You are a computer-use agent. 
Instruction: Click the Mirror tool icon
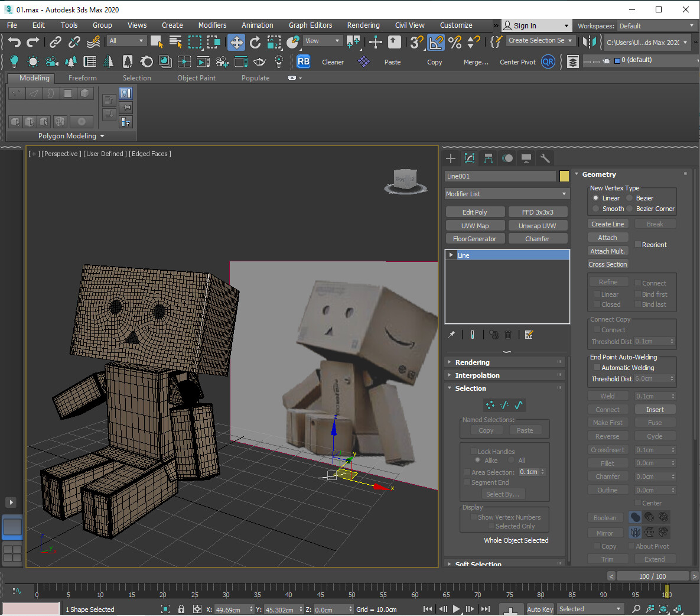click(x=590, y=42)
